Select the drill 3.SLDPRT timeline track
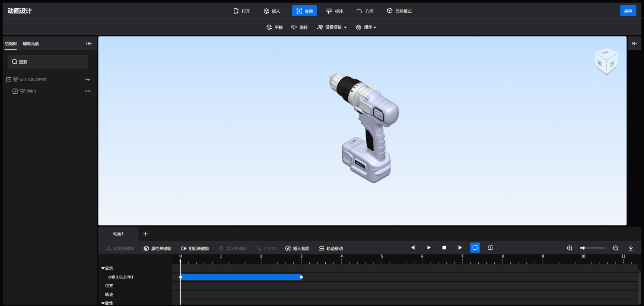The image size is (644, 306). coord(121,277)
